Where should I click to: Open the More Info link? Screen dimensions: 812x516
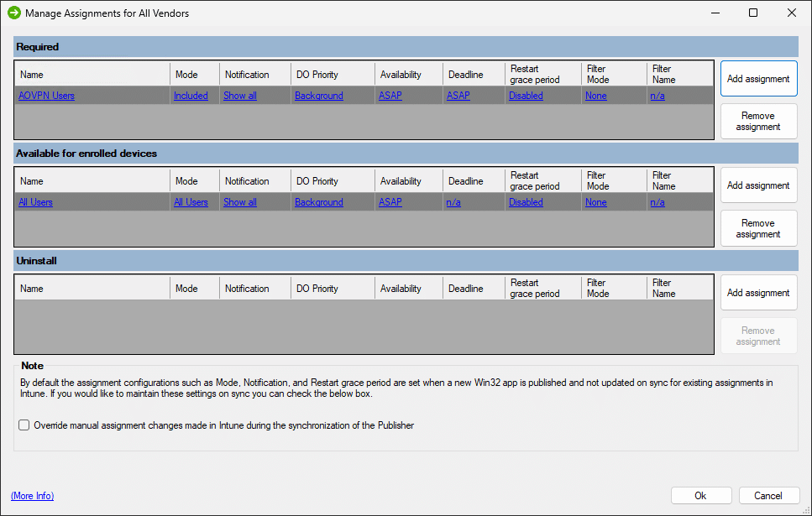tap(32, 496)
